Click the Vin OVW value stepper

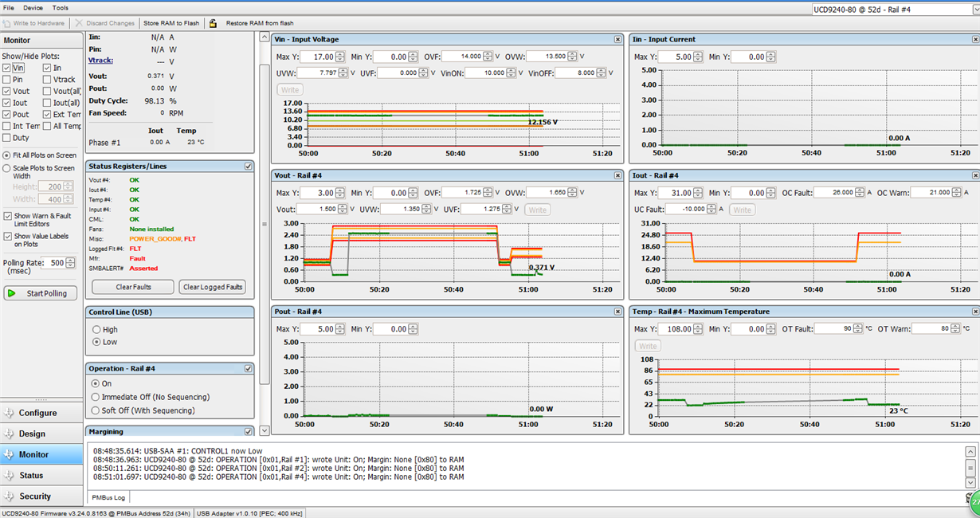[x=574, y=57]
